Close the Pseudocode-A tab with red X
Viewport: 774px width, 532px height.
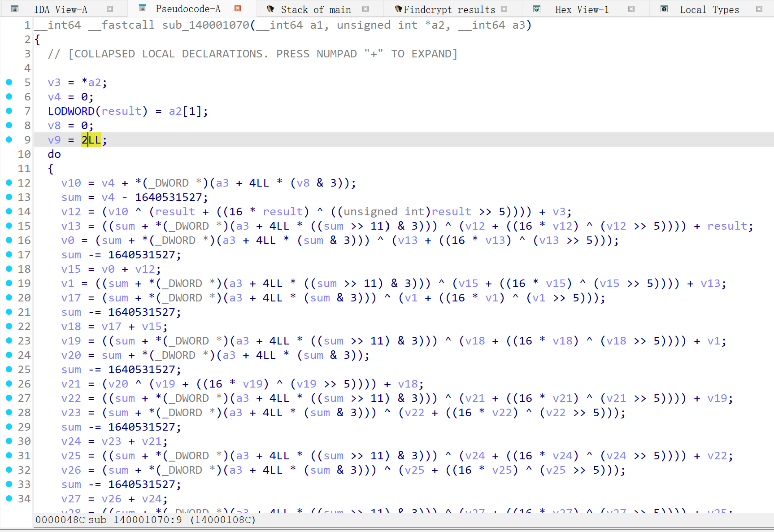pyautogui.click(x=238, y=9)
